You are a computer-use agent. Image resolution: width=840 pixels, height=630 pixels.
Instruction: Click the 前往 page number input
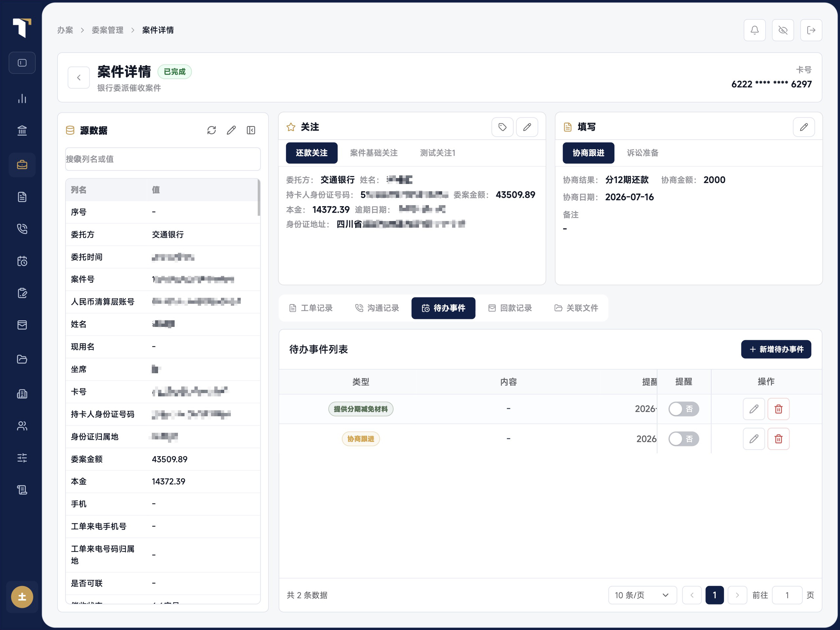[x=787, y=595]
